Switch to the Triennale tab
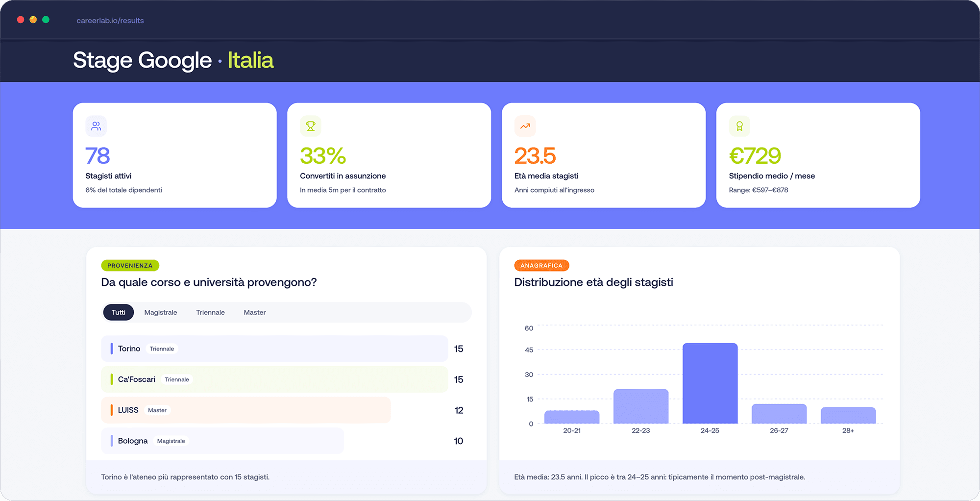This screenshot has height=501, width=980. pos(210,312)
